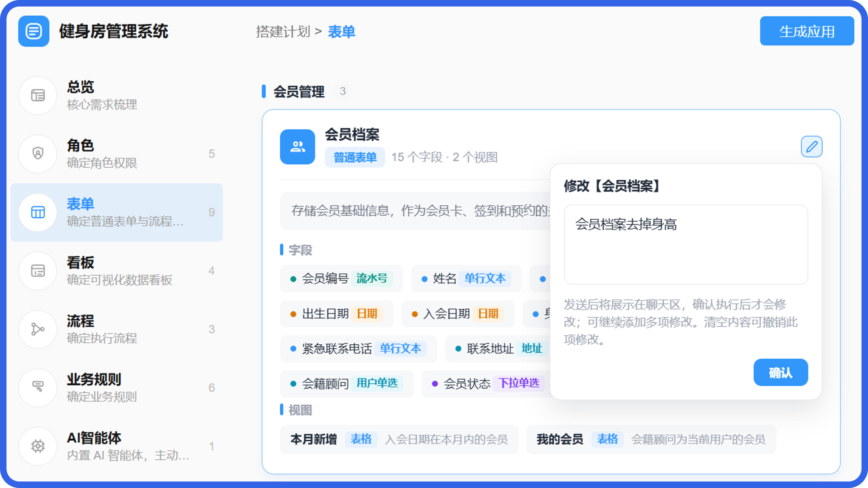
Task: Click the '15 个字段 · 2 个视图' text
Action: tap(444, 157)
